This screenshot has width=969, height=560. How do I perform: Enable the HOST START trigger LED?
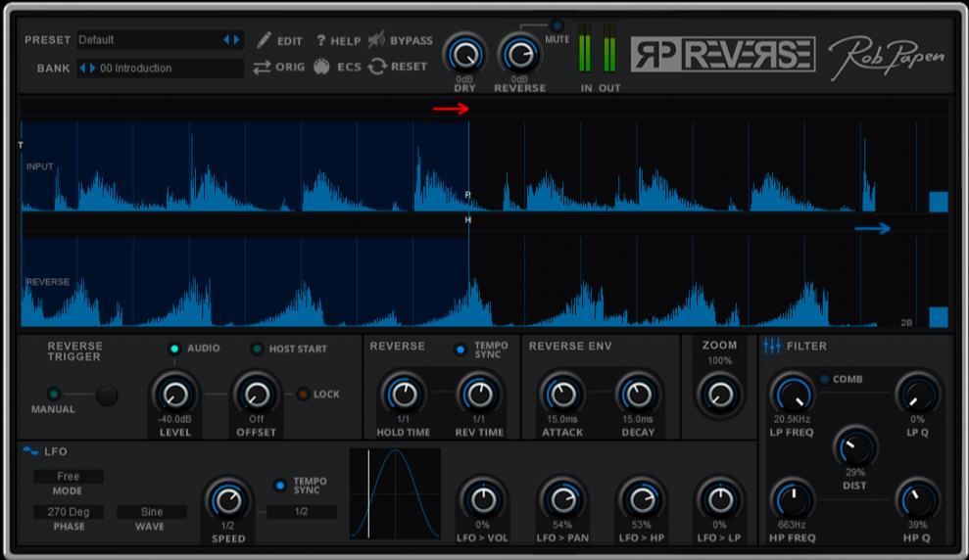click(257, 349)
